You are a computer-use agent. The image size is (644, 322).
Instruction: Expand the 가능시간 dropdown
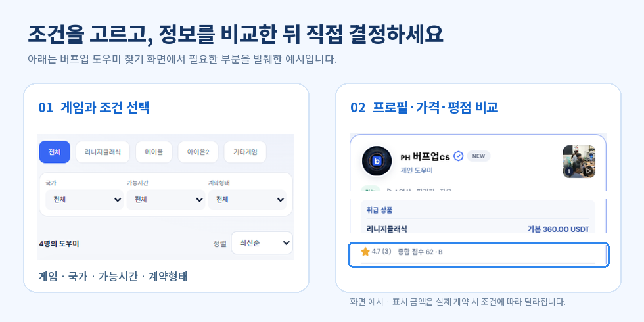pos(166,200)
